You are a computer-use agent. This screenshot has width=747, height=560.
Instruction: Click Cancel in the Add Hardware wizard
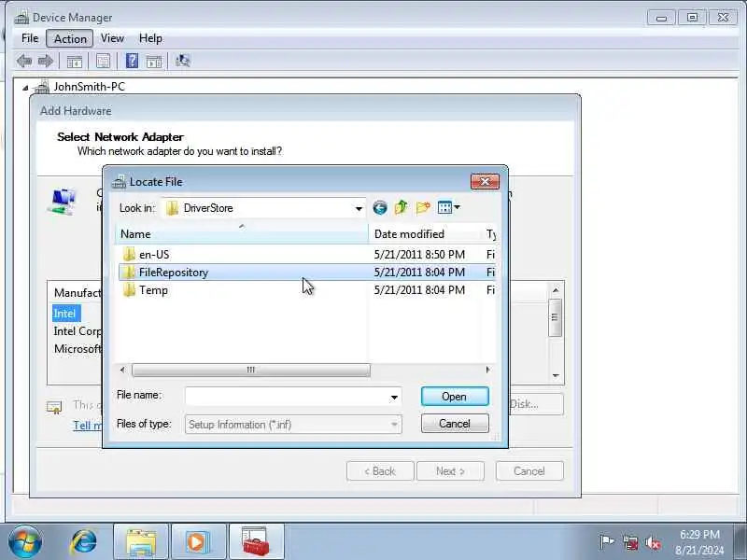click(x=529, y=471)
